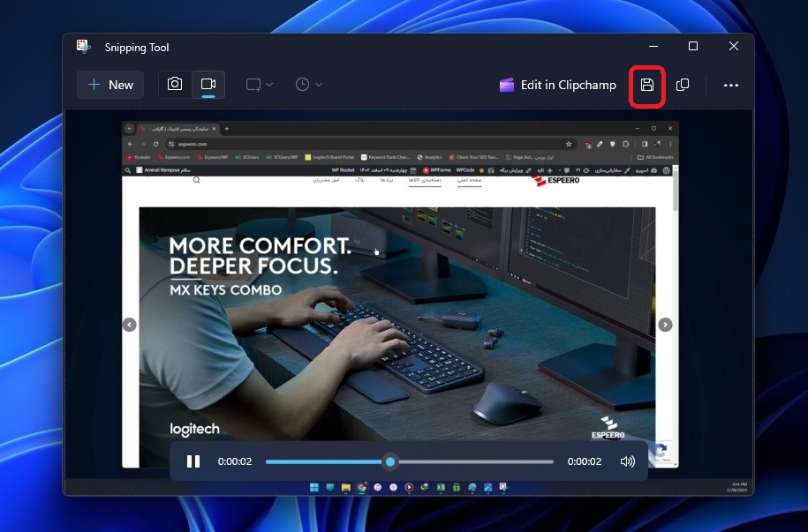The width and height of the screenshot is (808, 532).
Task: Click the elapsed time left of the seek bar
Action: coord(235,461)
